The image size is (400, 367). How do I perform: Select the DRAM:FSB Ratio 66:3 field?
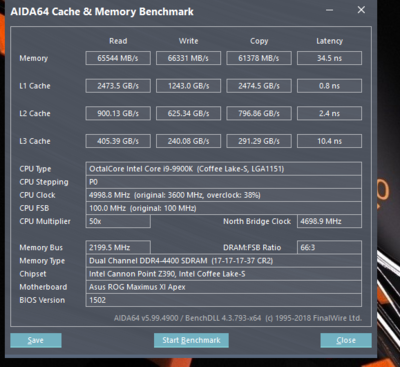point(329,247)
